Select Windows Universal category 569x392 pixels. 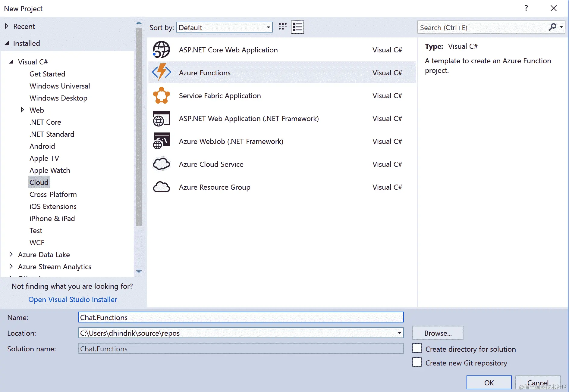pyautogui.click(x=60, y=86)
